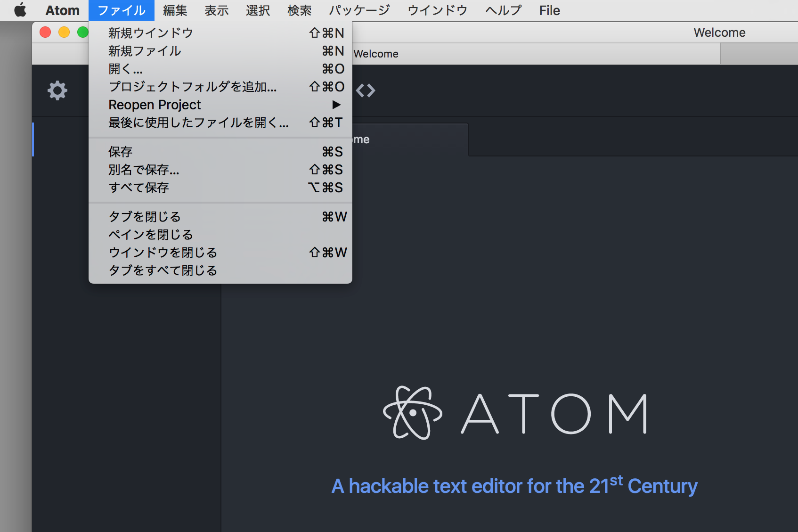Select 最後に使用したファイルを開く… menu item

(220, 123)
